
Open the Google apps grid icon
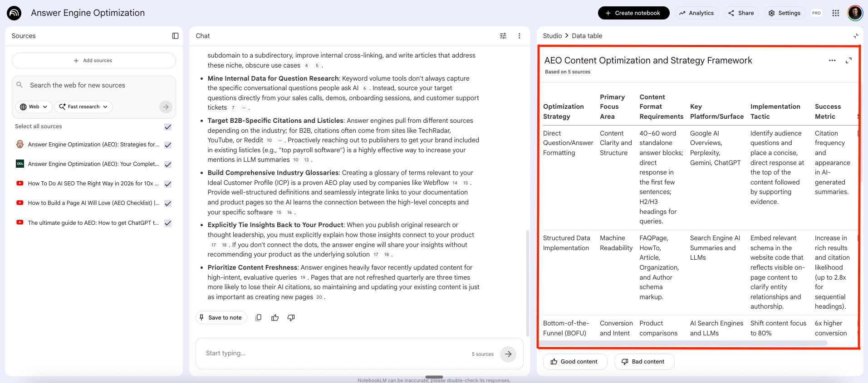pos(836,13)
